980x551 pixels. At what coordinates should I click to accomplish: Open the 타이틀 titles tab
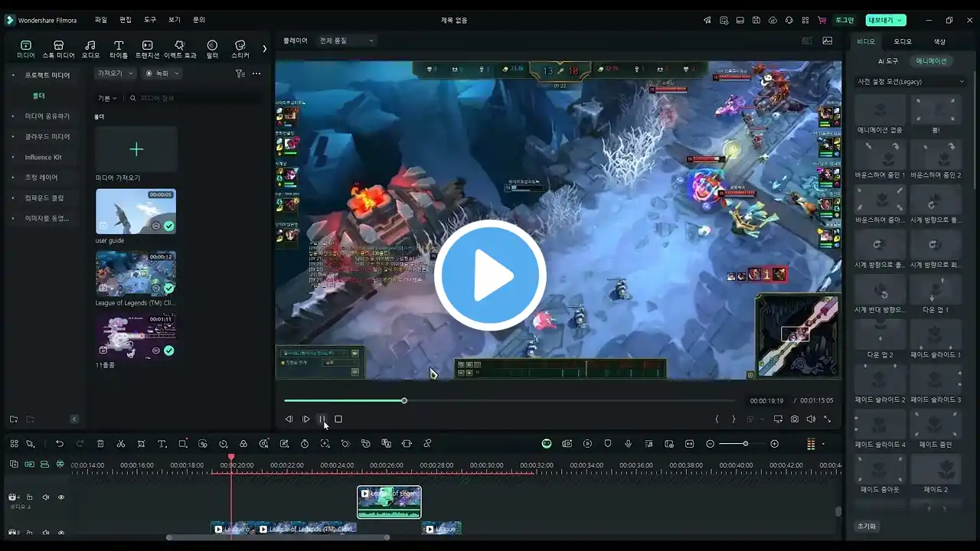coord(119,49)
